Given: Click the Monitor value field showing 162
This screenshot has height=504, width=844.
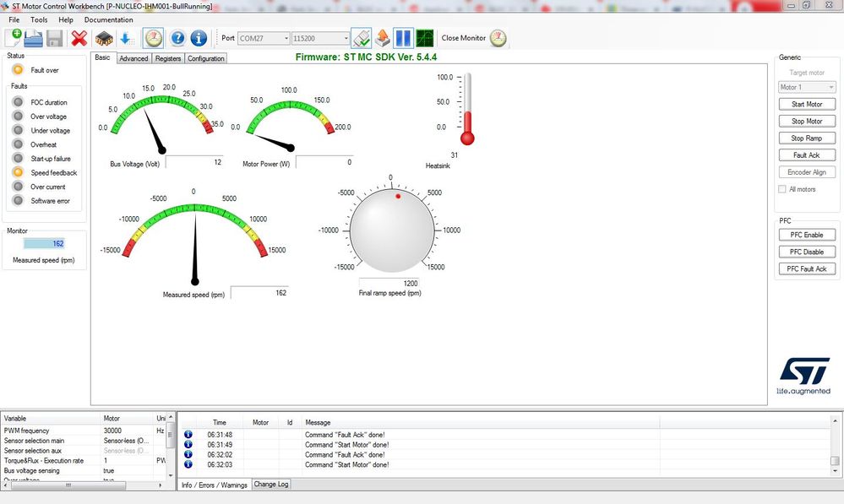Looking at the screenshot, I should pos(44,244).
